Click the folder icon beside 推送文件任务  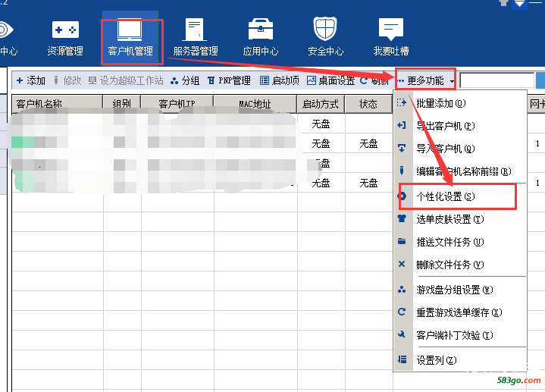point(402,241)
